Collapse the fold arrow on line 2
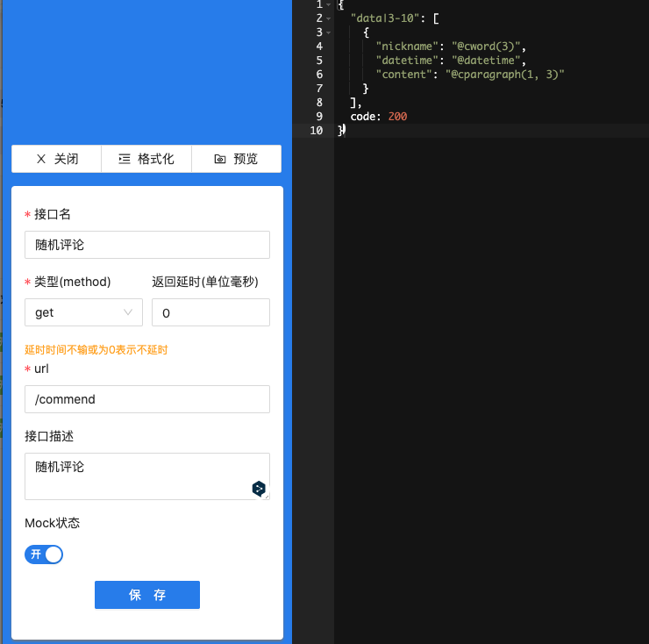 tap(329, 18)
